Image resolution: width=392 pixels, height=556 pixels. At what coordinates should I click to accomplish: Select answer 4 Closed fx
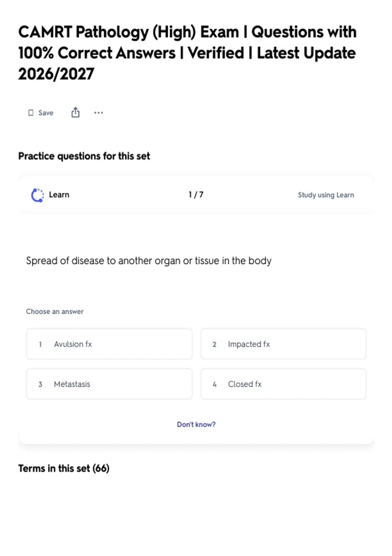(x=284, y=384)
